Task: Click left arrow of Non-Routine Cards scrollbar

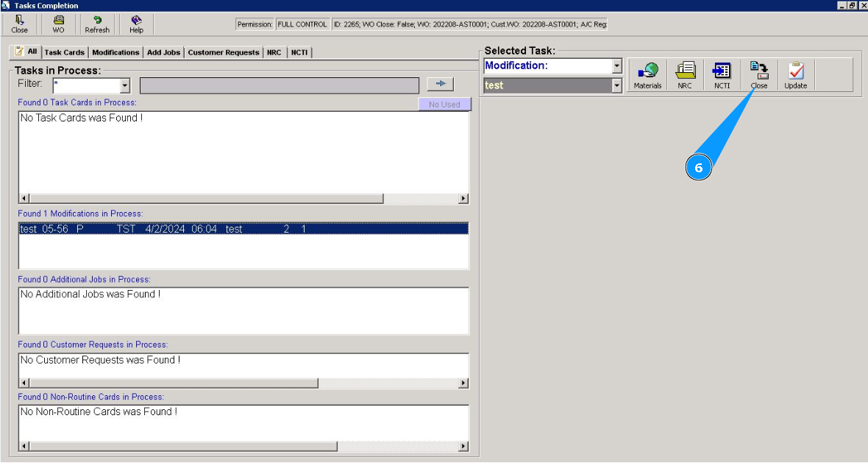Action: (x=24, y=446)
